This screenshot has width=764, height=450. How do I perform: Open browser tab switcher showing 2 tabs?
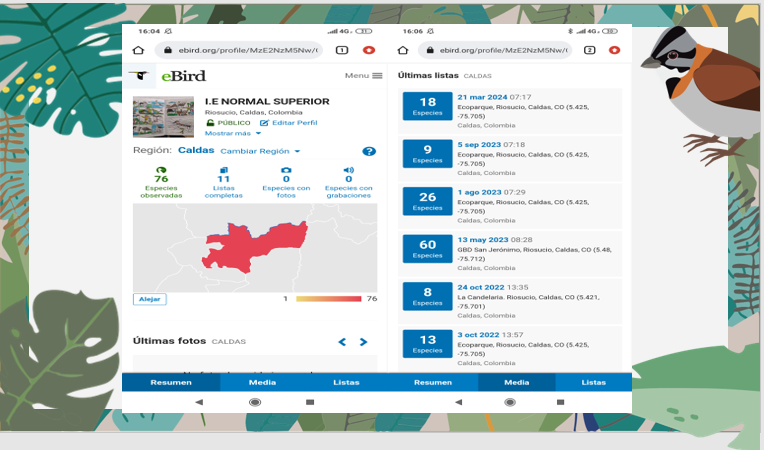click(x=590, y=50)
